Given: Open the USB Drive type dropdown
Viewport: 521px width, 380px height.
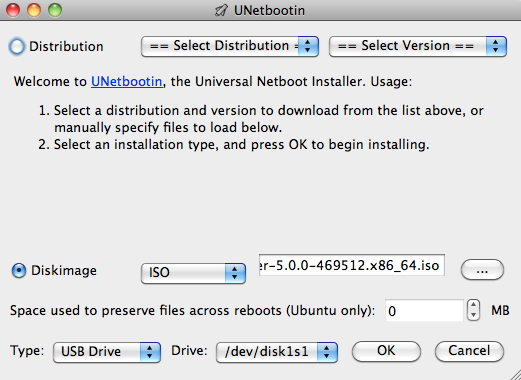Looking at the screenshot, I should 107,352.
